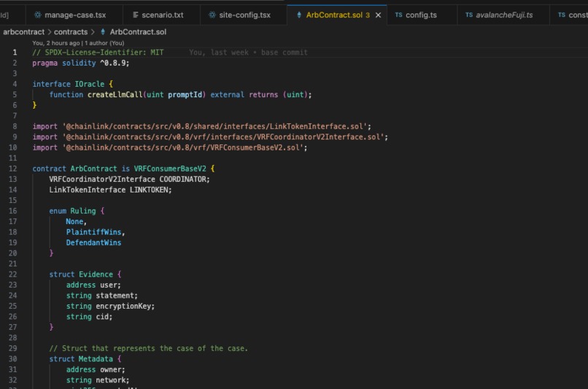588x389 pixels.
Task: Click the LinkTokenInterface.sol import path
Action: coord(215,126)
